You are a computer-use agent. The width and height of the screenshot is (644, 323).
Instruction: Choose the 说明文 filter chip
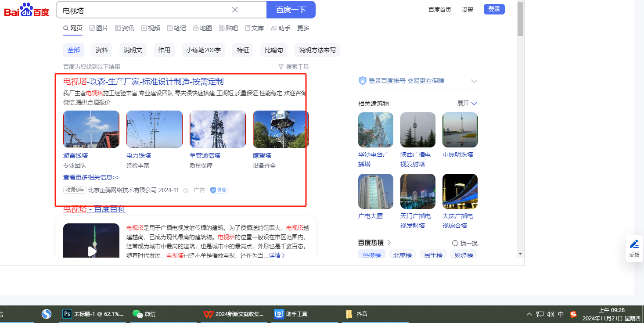(133, 50)
